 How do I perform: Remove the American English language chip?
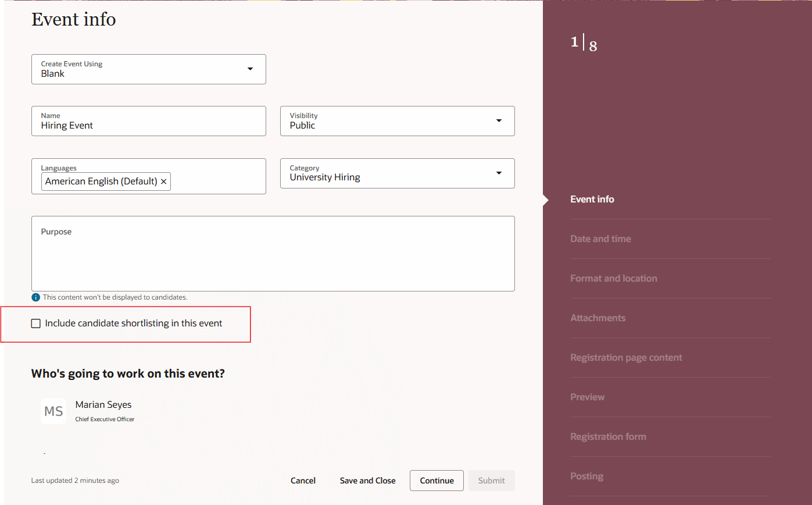click(163, 181)
